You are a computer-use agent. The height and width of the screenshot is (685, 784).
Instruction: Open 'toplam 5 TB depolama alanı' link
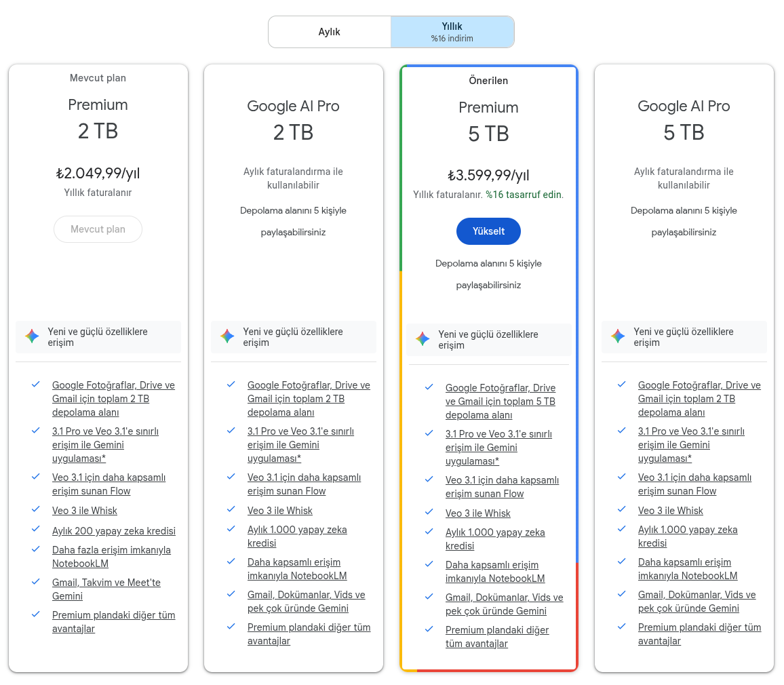click(501, 402)
